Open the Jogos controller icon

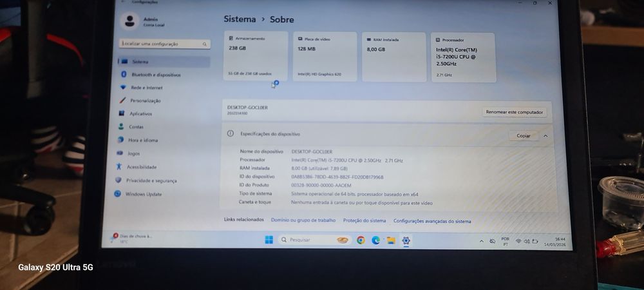[x=120, y=153]
